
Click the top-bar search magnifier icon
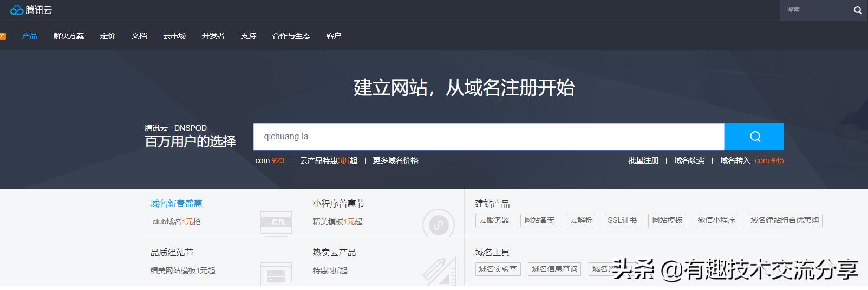[858, 10]
